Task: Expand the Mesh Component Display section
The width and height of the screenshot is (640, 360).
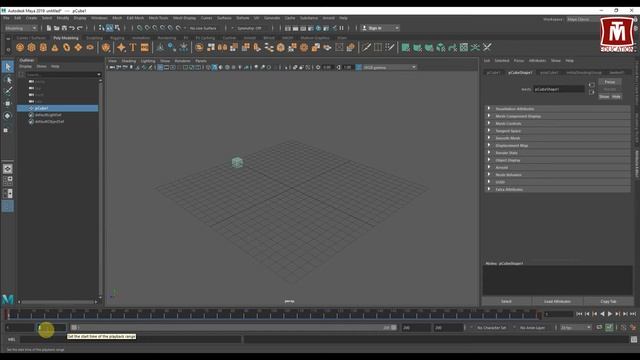Action: click(x=558, y=116)
